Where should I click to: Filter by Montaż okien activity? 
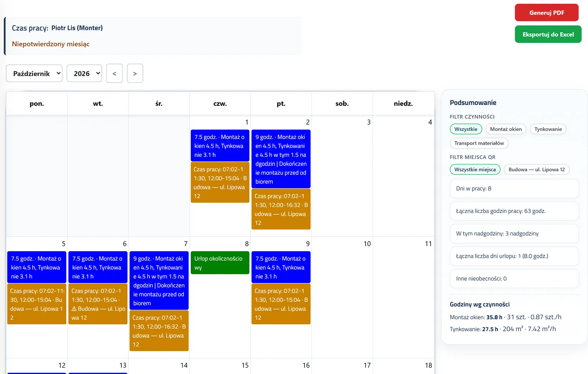point(506,129)
